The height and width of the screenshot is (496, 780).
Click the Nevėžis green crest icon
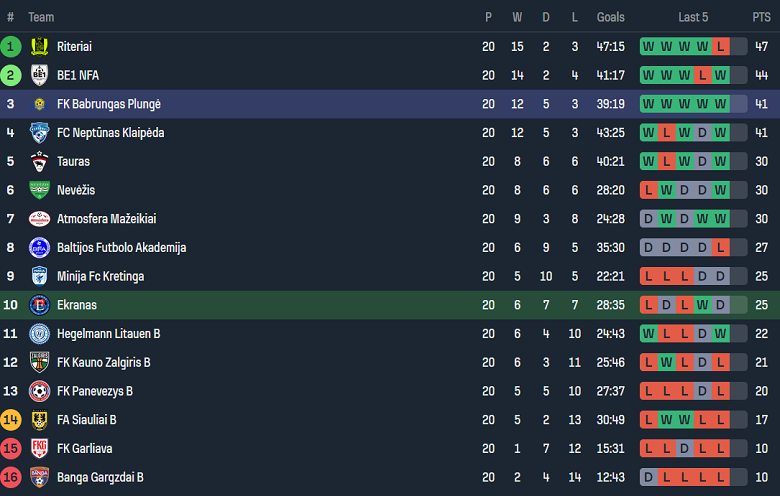tap(39, 190)
